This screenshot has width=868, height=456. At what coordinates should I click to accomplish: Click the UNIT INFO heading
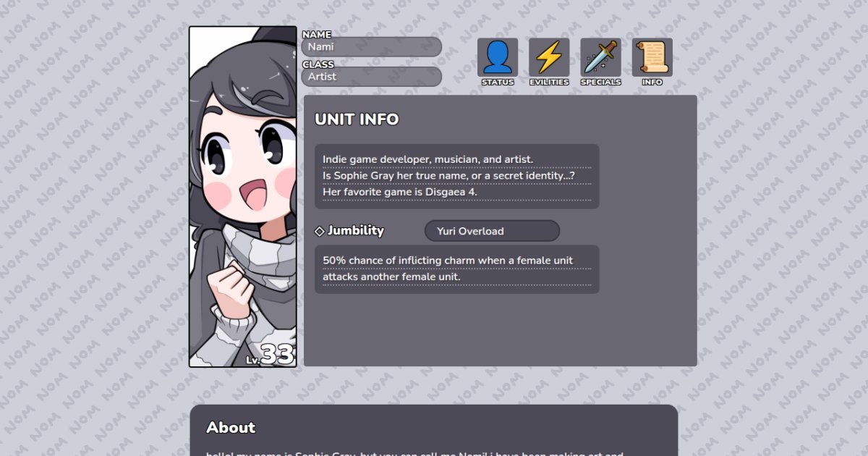click(x=357, y=119)
